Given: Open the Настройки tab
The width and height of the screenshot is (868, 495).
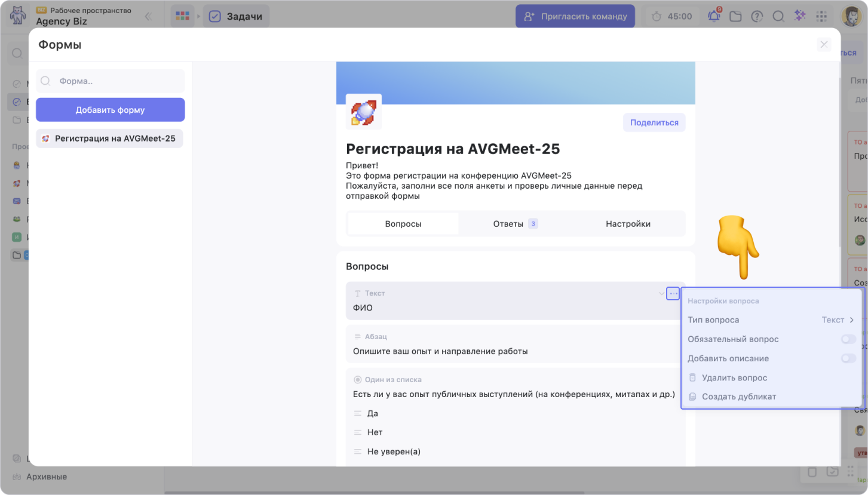Looking at the screenshot, I should tap(628, 224).
